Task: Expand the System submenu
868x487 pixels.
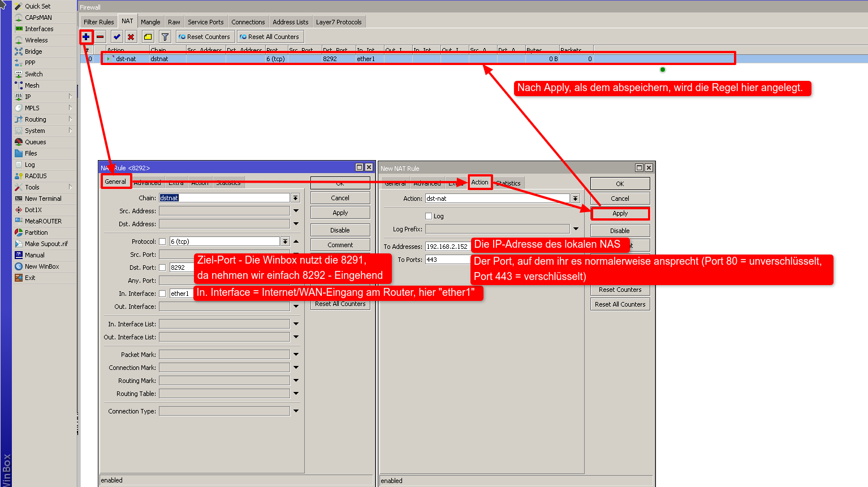Action: pos(70,131)
